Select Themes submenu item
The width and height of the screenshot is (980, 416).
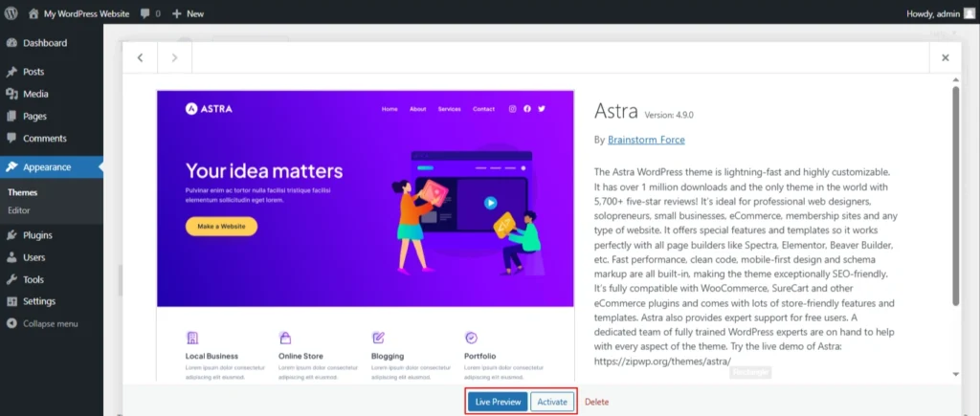[23, 192]
